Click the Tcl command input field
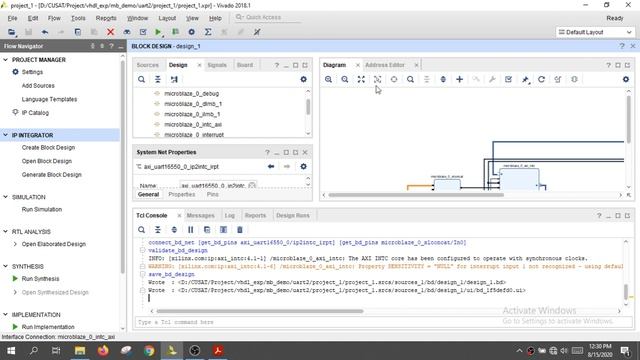Image resolution: width=640 pixels, height=360 pixels. tap(384, 322)
